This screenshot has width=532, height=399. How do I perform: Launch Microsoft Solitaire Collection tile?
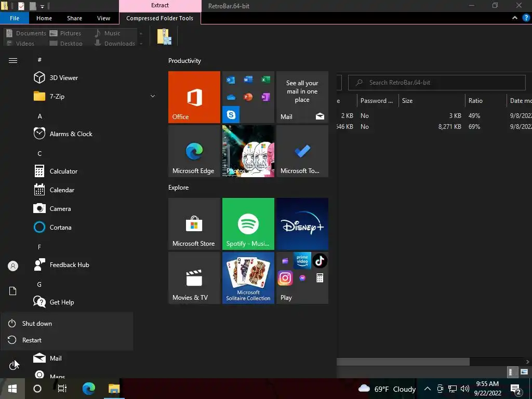click(x=248, y=278)
